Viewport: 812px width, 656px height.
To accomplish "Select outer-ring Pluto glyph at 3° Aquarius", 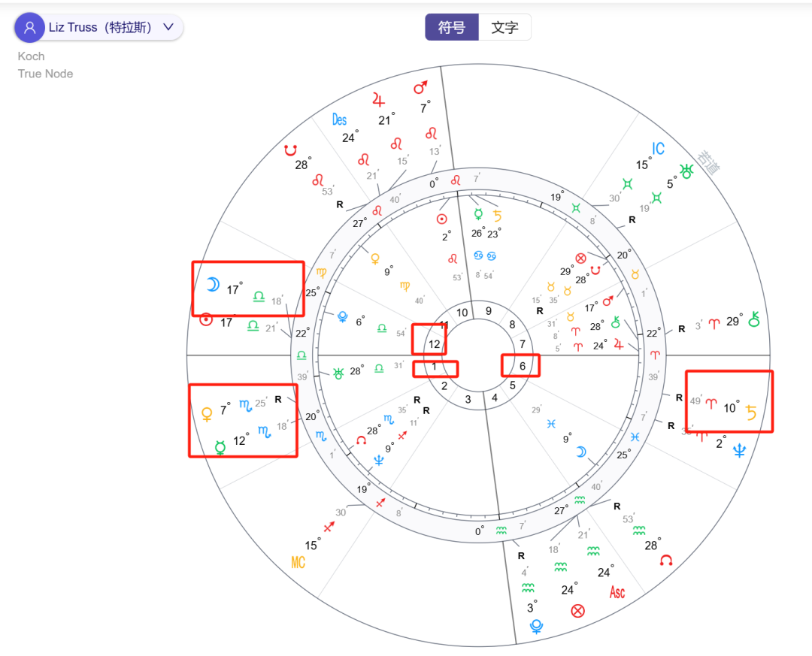I will (537, 626).
